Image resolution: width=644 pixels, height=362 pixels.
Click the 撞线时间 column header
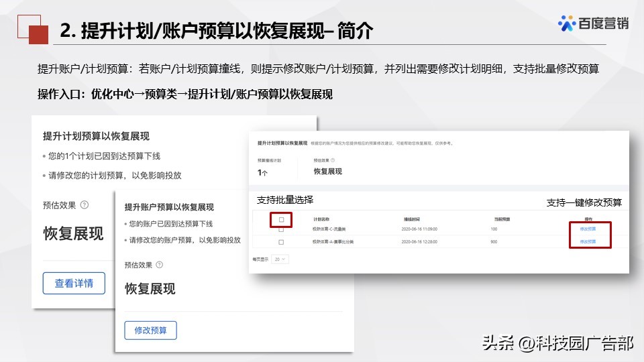coord(411,219)
